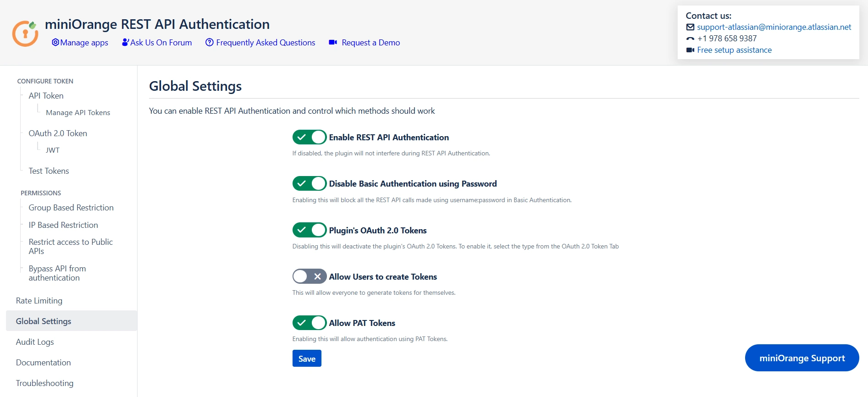This screenshot has width=868, height=397.
Task: Click the Enable REST API Authentication label
Action: (389, 138)
